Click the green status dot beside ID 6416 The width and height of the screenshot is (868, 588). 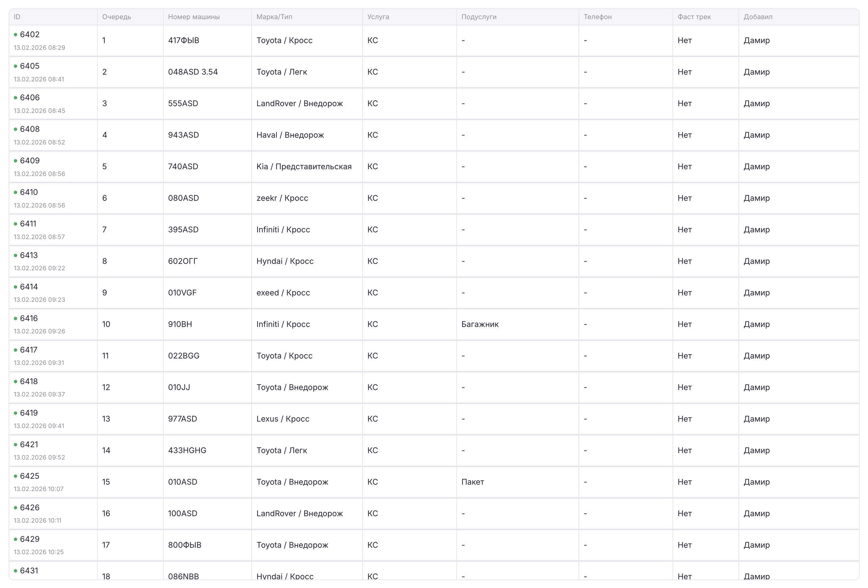point(15,318)
